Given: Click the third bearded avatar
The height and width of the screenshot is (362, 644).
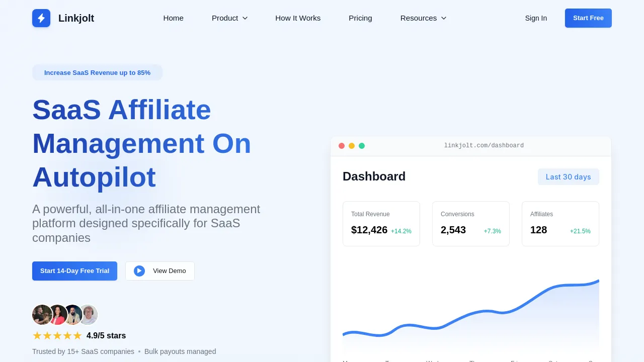Looking at the screenshot, I should click(73, 315).
